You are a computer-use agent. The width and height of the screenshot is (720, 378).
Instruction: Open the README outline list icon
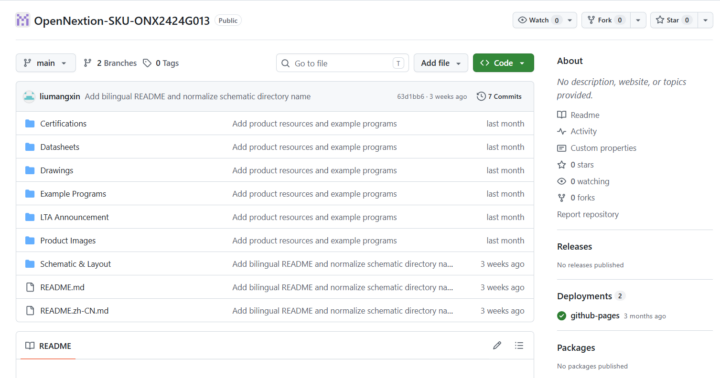(519, 345)
